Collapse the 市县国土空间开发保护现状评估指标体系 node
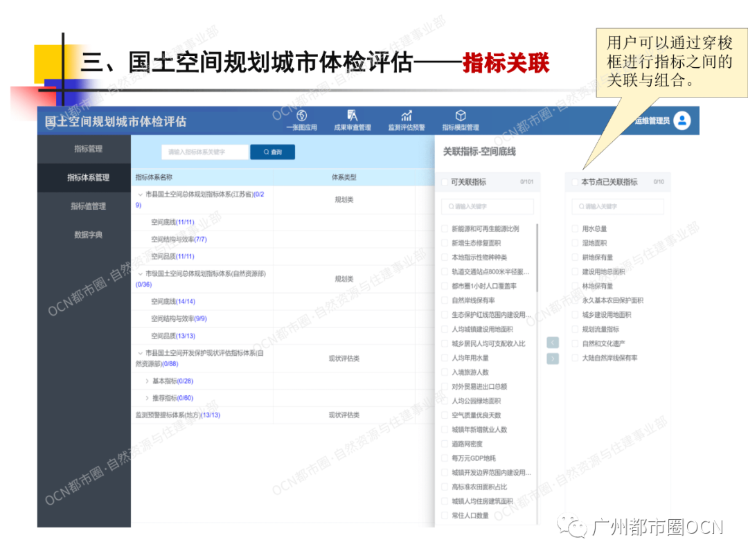 point(140,353)
